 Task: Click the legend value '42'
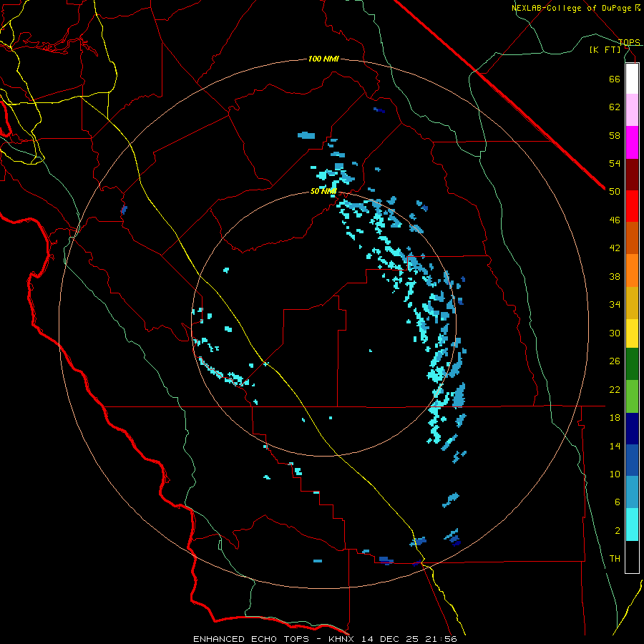[615, 248]
